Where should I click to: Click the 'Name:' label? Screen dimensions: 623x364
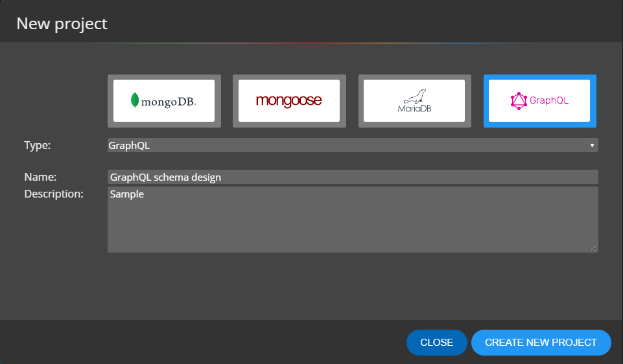pyautogui.click(x=41, y=177)
